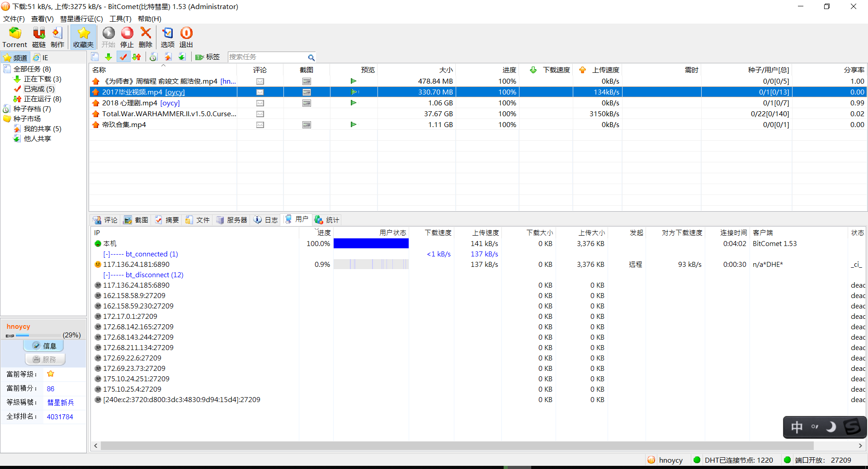This screenshot has height=469, width=868.
Task: Click the preview play icon for 帝玖合集.mp4
Action: [354, 124]
